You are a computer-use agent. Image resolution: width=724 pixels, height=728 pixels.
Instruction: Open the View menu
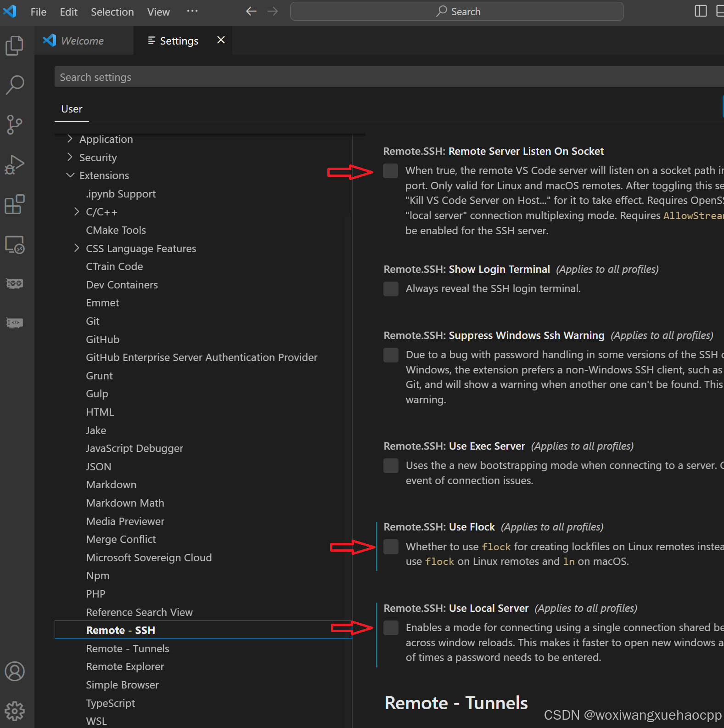[158, 12]
